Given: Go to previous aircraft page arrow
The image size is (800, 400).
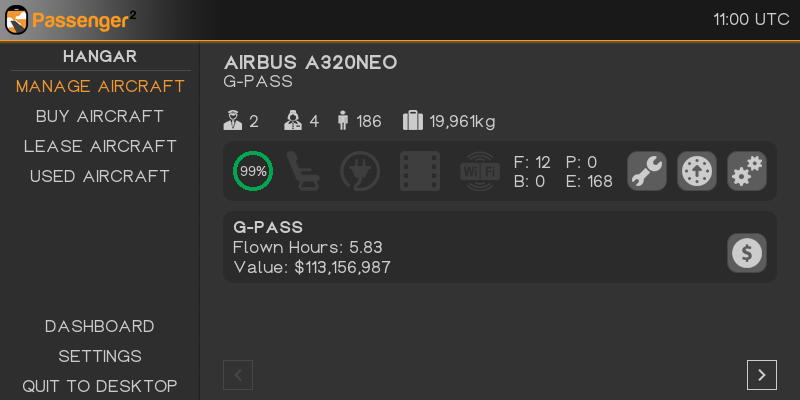Looking at the screenshot, I should tap(238, 375).
